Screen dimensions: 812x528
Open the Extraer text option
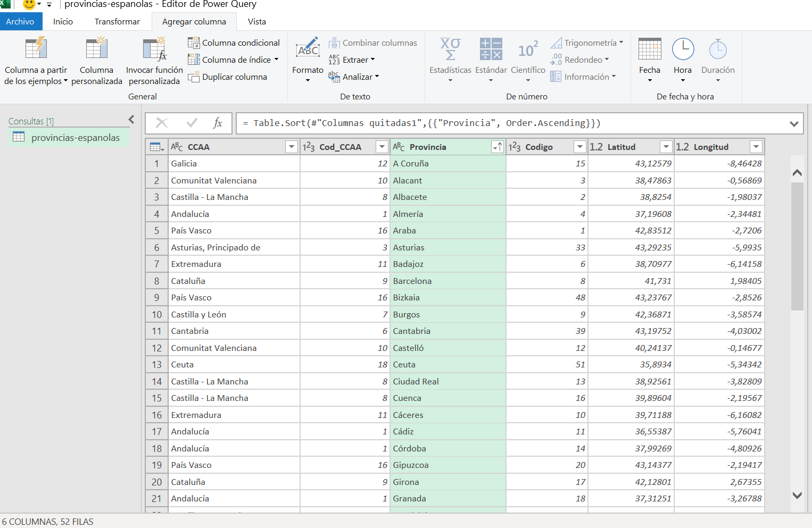[x=352, y=60]
